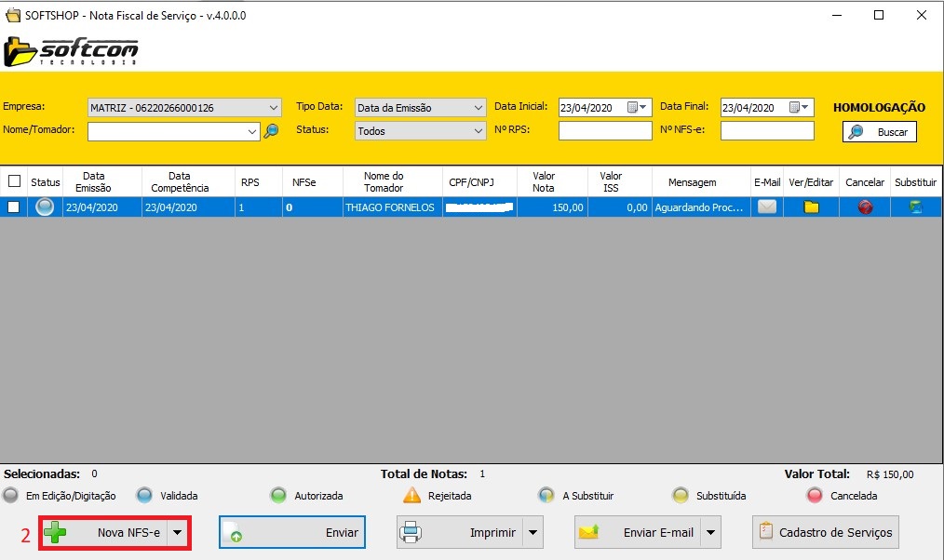944x560 pixels.
Task: Click the Substituir icon in the invoice row
Action: click(x=915, y=207)
